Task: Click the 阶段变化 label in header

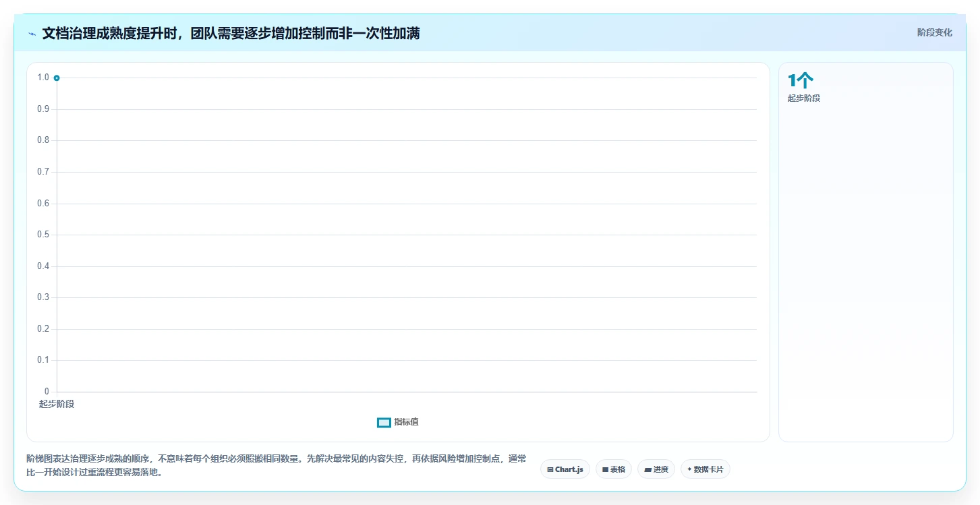Action: [934, 32]
